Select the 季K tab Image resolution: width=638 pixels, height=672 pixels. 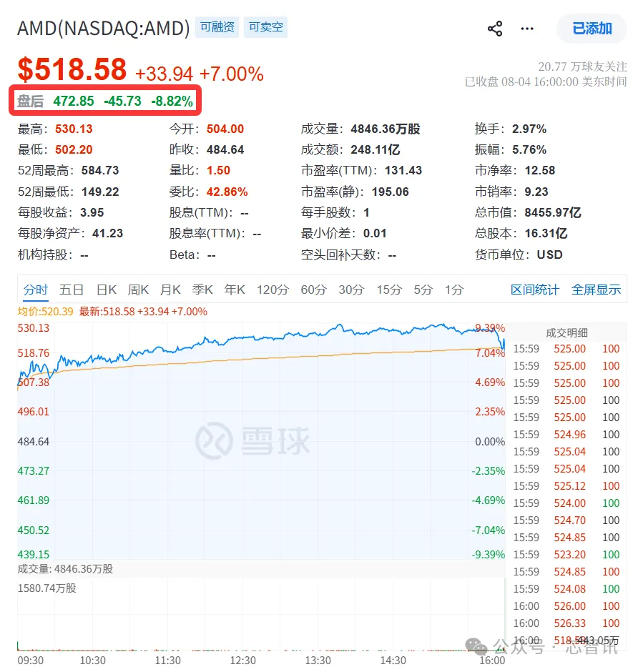tap(202, 290)
